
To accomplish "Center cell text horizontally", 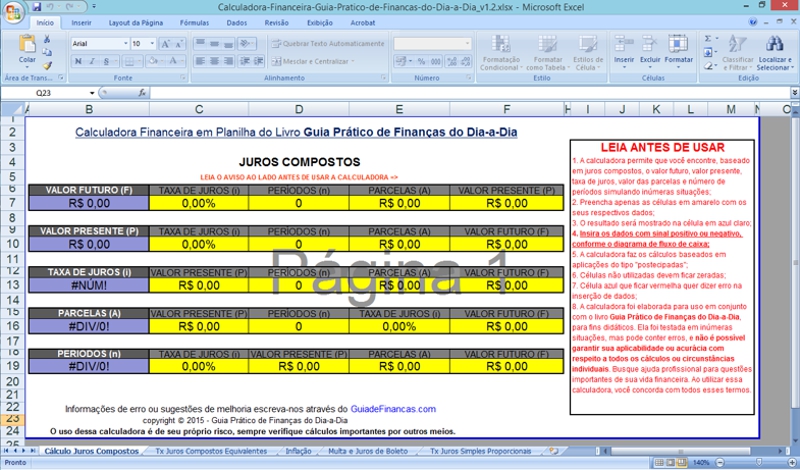I will tap(215, 61).
